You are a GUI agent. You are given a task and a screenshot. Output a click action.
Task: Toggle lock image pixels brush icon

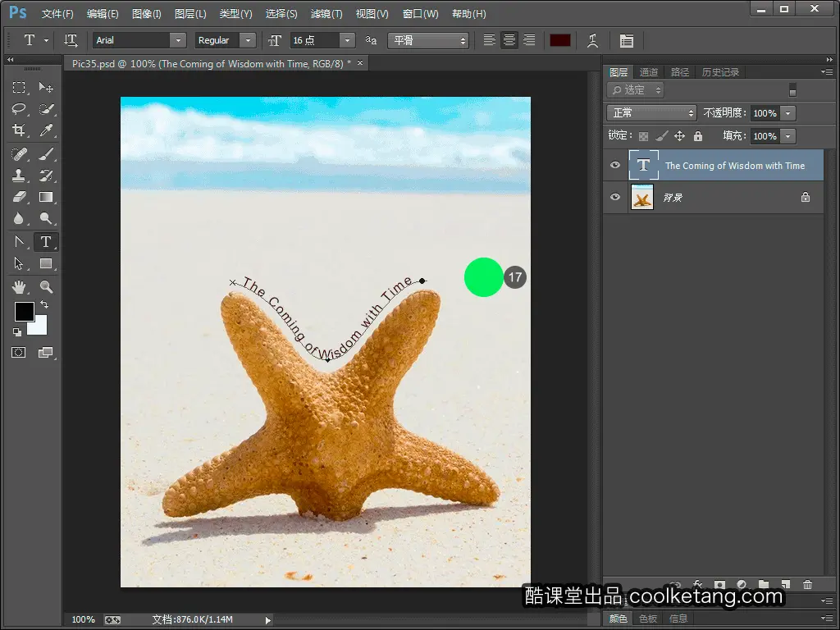coord(662,136)
